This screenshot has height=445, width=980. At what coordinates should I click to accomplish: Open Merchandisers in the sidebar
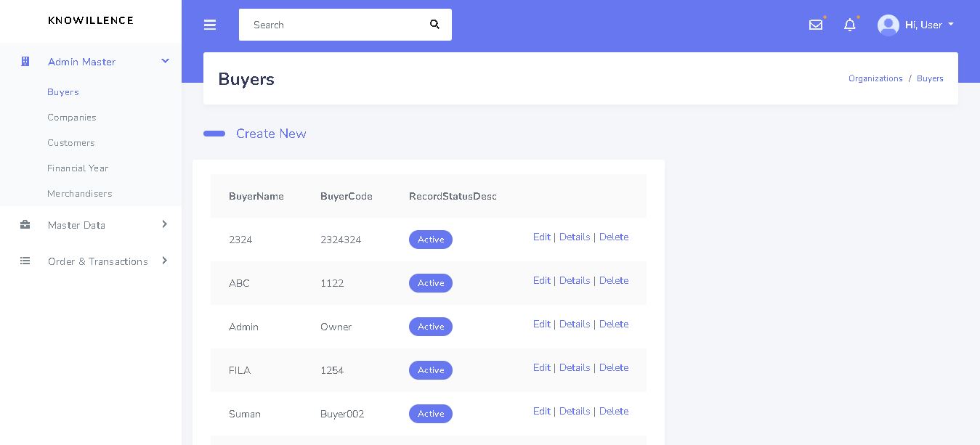pyautogui.click(x=80, y=194)
